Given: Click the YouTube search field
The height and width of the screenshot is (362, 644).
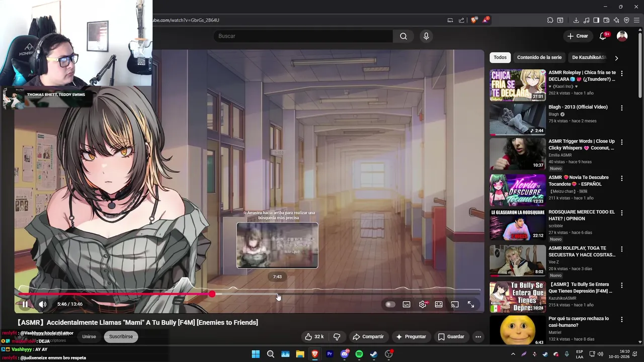Looking at the screenshot, I should tap(303, 36).
